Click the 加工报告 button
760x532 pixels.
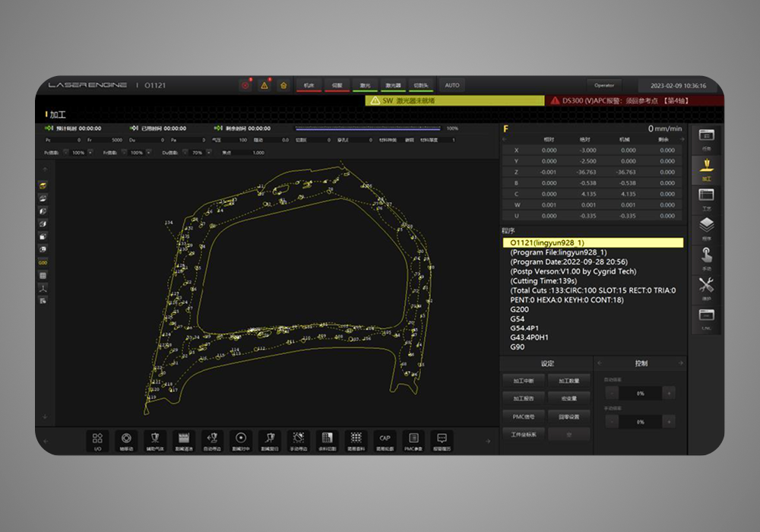pyautogui.click(x=524, y=398)
